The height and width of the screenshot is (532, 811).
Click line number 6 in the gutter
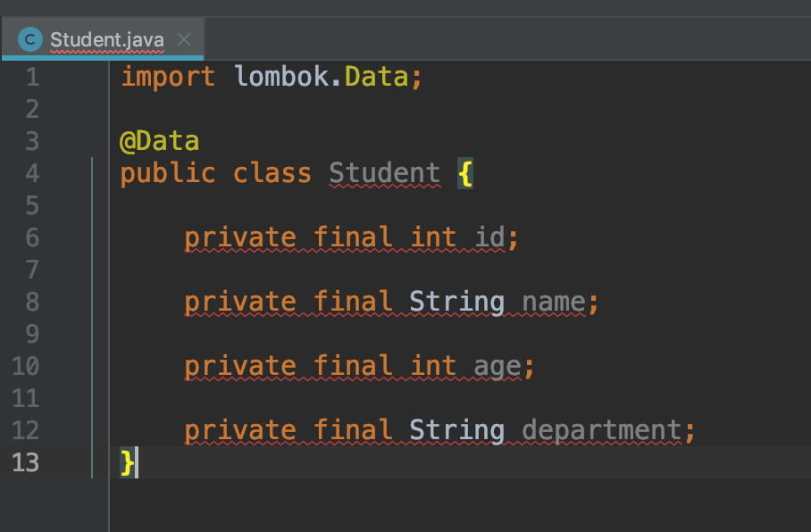point(32,237)
